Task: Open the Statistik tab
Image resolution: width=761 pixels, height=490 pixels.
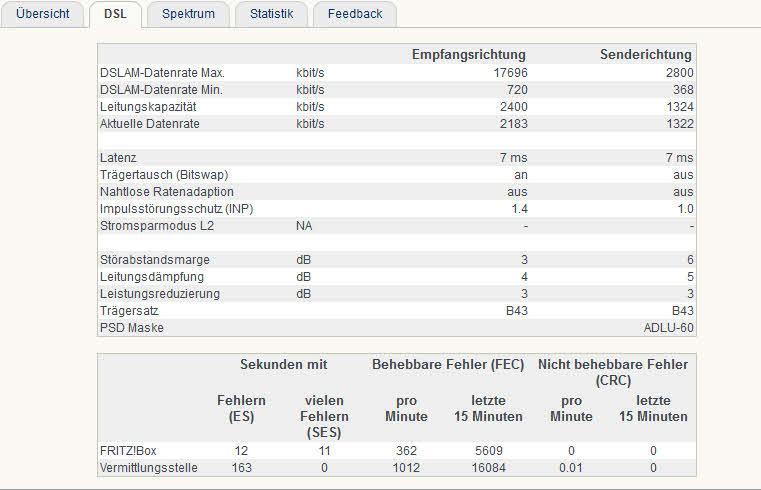Action: 271,14
